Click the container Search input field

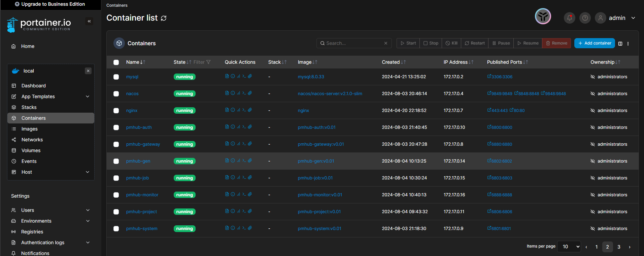(x=353, y=43)
